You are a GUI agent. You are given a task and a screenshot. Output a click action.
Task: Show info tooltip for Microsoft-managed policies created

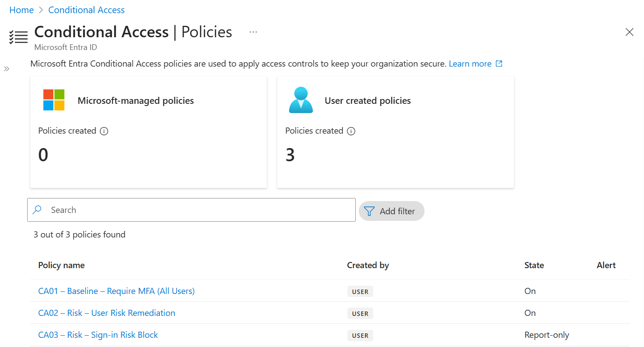coord(104,131)
